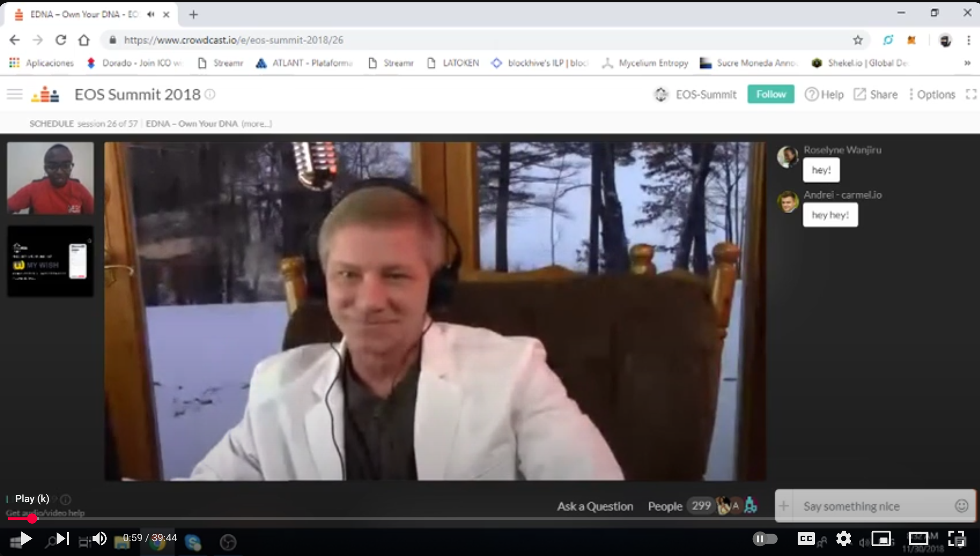980x556 pixels.
Task: Toggle closed captions (CC)
Action: point(806,539)
